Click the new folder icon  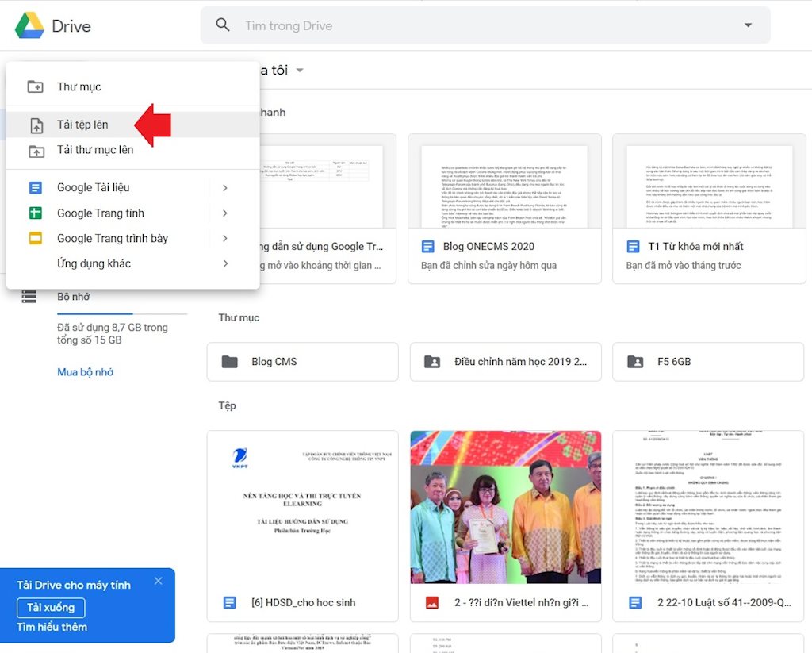36,86
